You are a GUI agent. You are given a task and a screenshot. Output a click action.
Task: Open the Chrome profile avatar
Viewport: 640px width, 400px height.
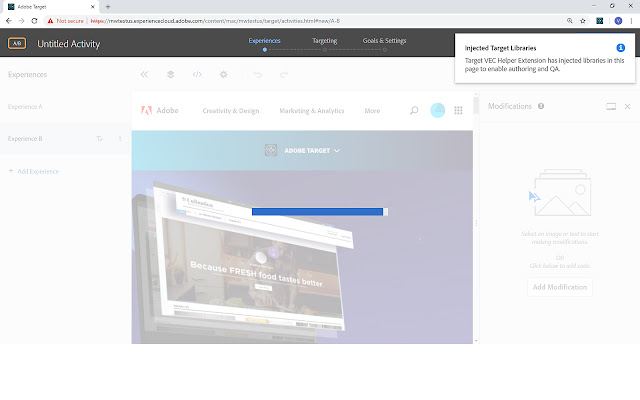tap(618, 21)
